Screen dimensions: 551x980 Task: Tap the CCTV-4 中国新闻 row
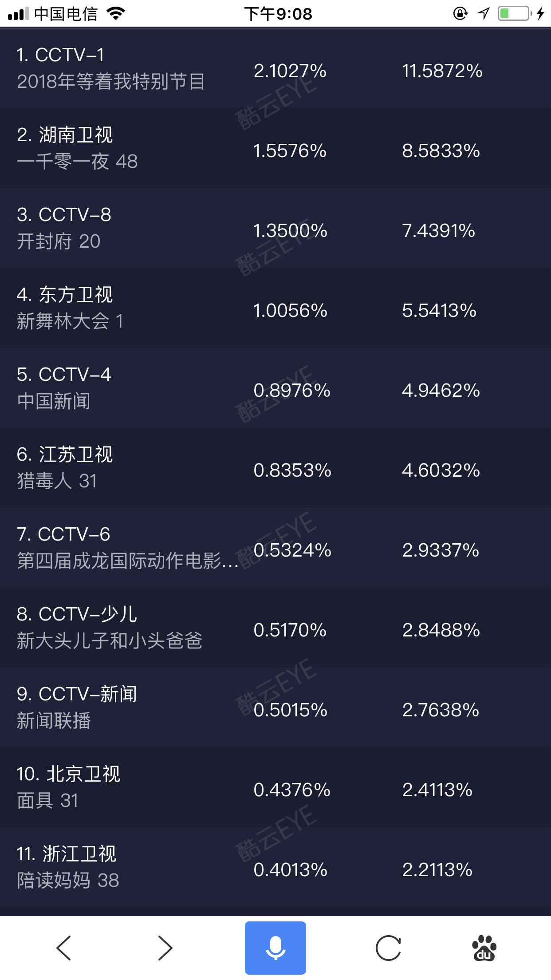(275, 387)
